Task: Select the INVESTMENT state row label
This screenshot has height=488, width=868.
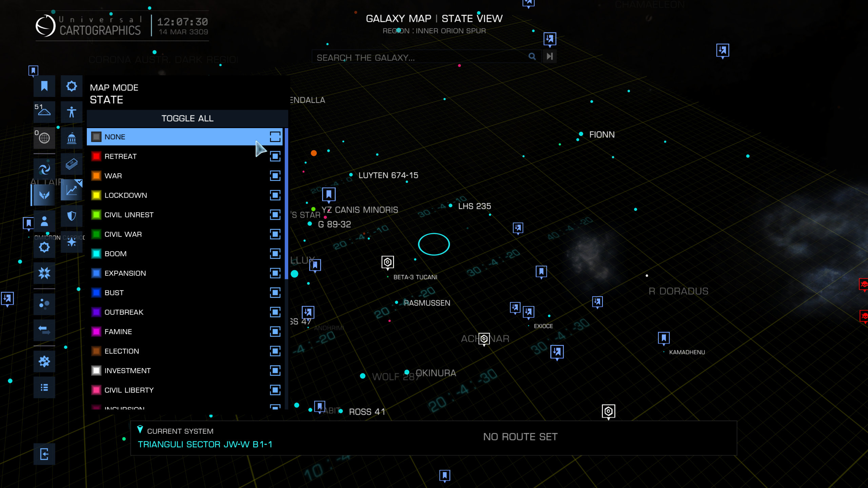Action: click(127, 370)
